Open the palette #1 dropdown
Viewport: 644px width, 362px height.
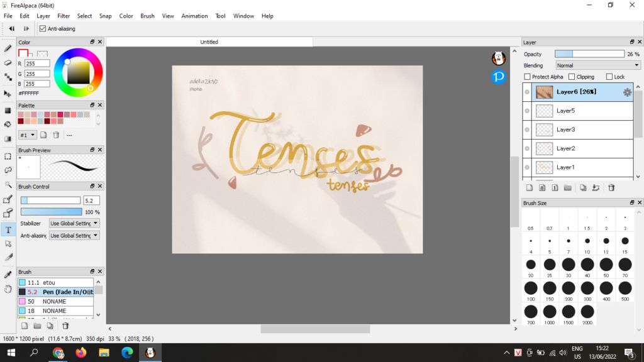(x=28, y=135)
